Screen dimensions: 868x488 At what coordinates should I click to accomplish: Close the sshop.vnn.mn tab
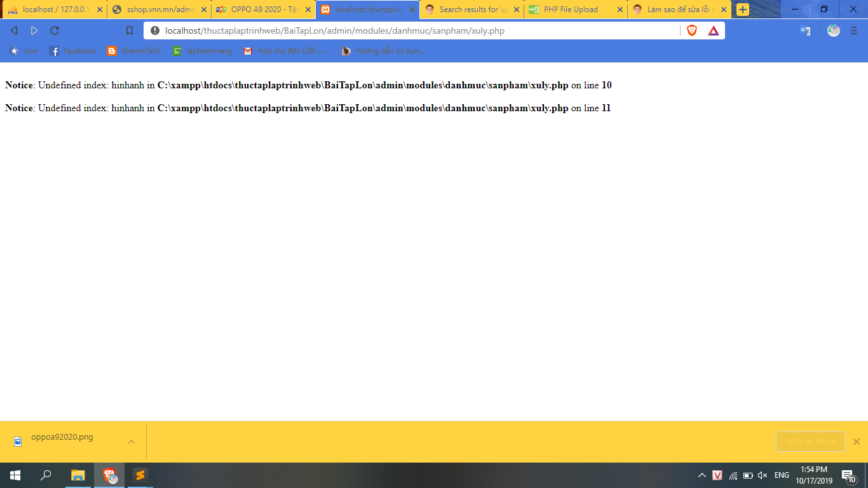point(203,10)
